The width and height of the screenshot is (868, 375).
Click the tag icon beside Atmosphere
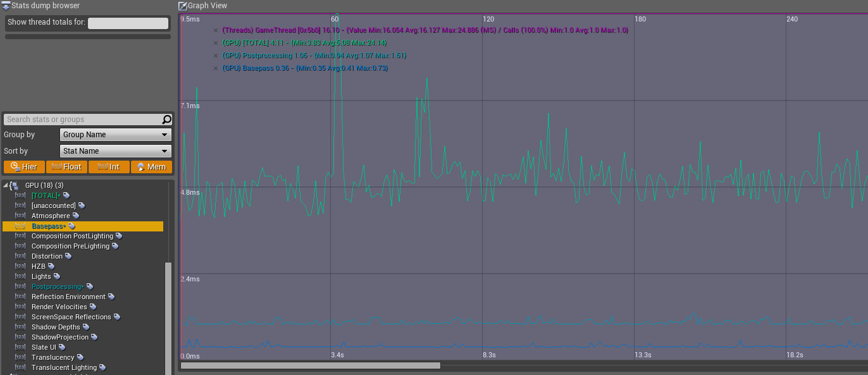tap(76, 216)
